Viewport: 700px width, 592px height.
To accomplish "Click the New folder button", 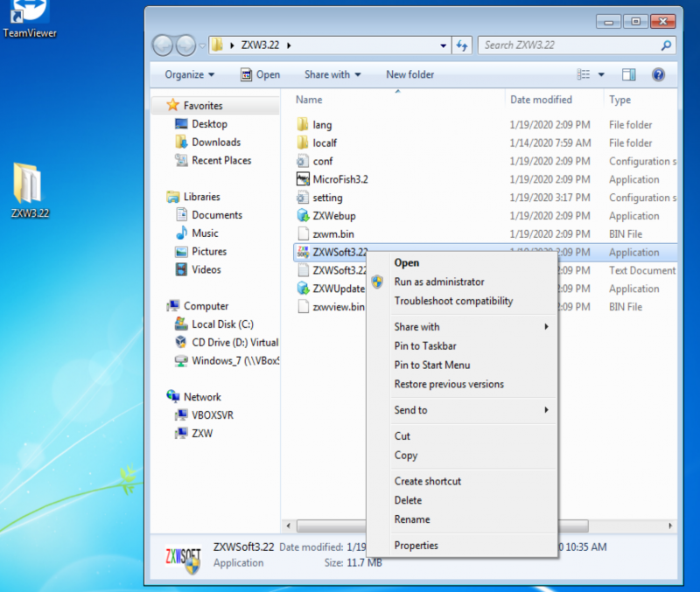I will tap(409, 74).
